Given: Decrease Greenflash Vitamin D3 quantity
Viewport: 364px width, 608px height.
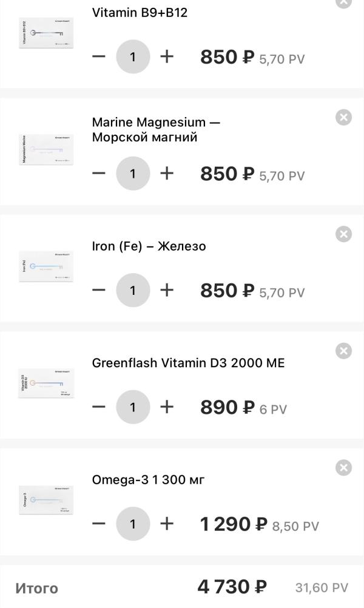Looking at the screenshot, I should pyautogui.click(x=99, y=407).
